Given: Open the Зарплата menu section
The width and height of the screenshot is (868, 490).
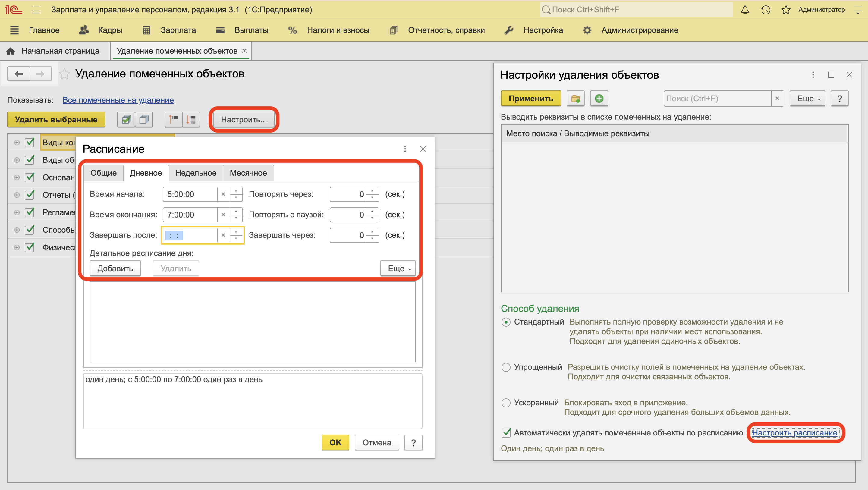Looking at the screenshot, I should [178, 30].
